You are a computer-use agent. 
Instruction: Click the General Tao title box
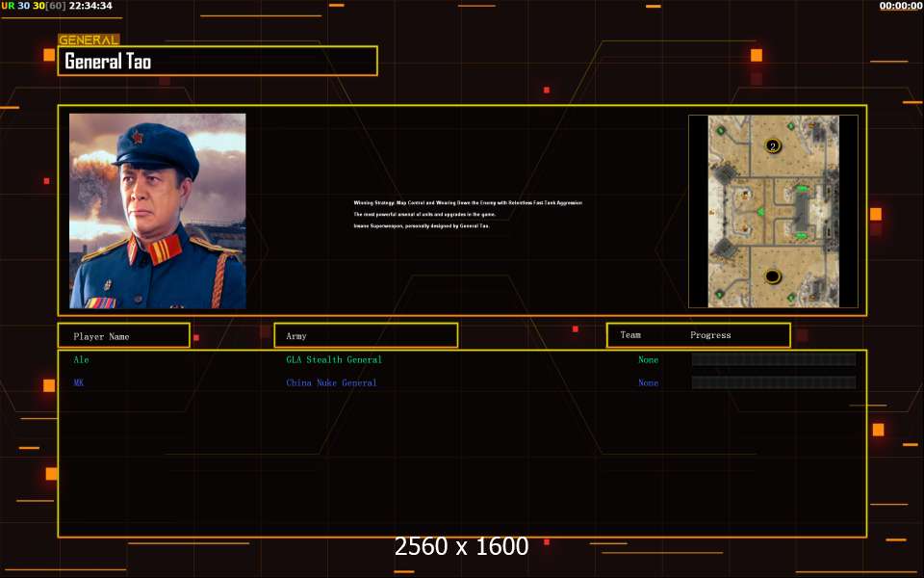tap(218, 61)
